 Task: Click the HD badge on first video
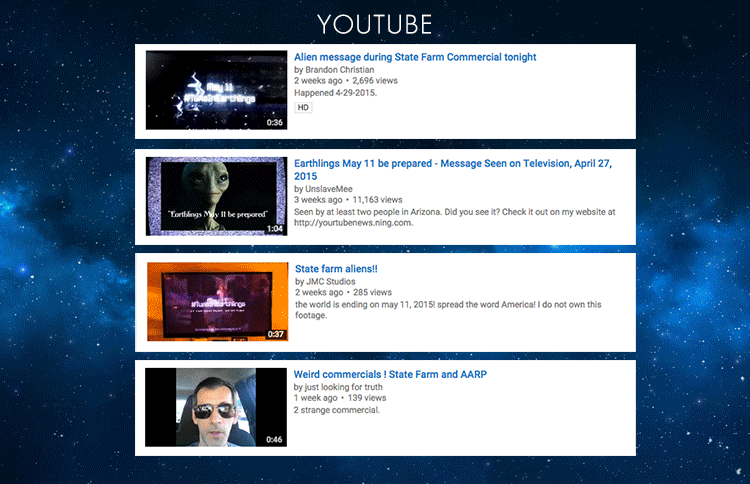tap(303, 107)
